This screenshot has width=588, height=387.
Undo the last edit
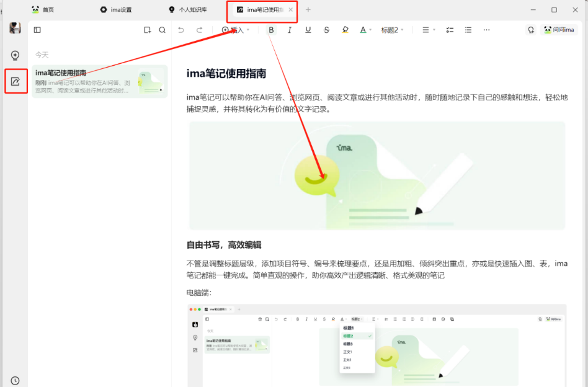pyautogui.click(x=181, y=30)
